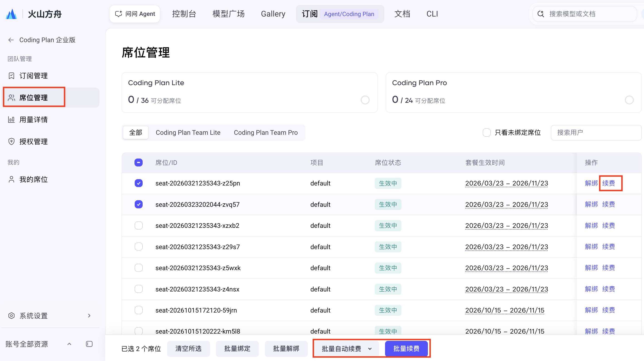Click the 我的席位 person icon
The width and height of the screenshot is (644, 361).
pyautogui.click(x=11, y=179)
